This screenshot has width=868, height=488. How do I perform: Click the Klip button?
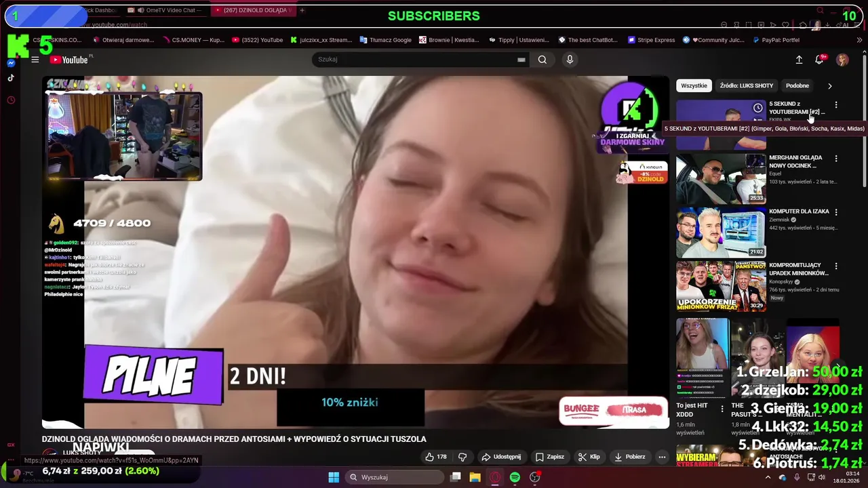click(589, 457)
